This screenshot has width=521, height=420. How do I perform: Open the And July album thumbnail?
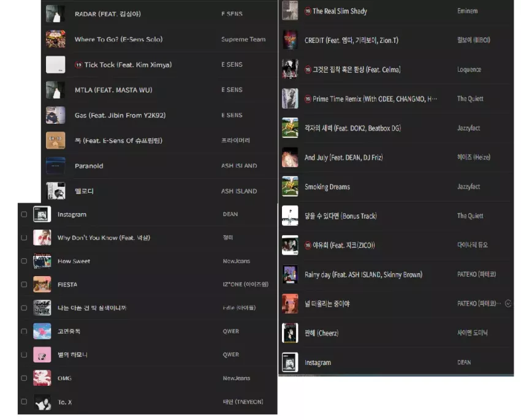[x=290, y=157]
